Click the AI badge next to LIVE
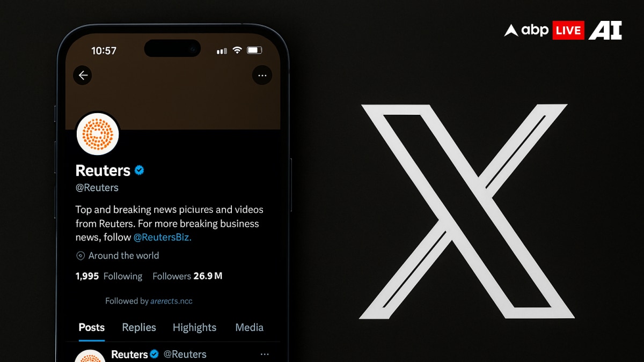644x362 pixels. pos(605,31)
